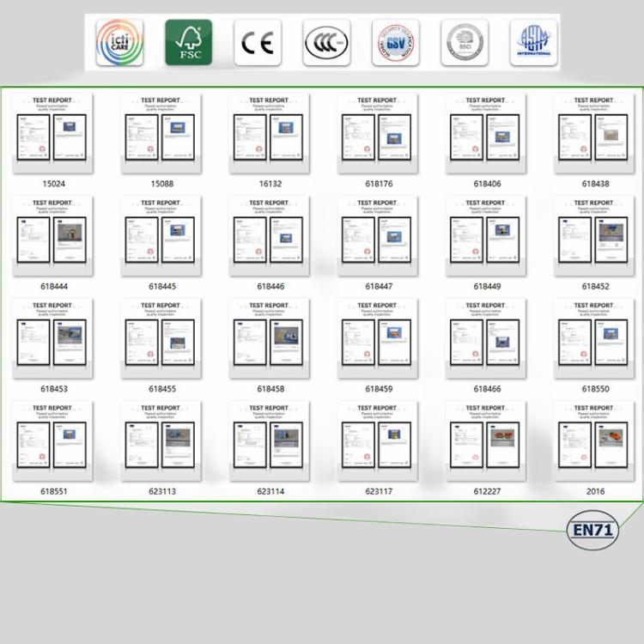Select test report thumbnail 618449
The image size is (644, 644).
coord(486,236)
